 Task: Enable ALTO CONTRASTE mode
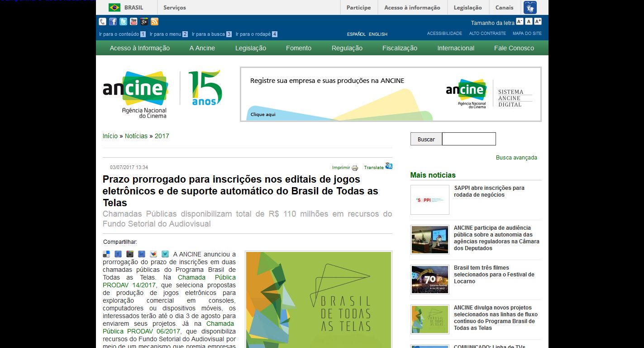pos(487,34)
